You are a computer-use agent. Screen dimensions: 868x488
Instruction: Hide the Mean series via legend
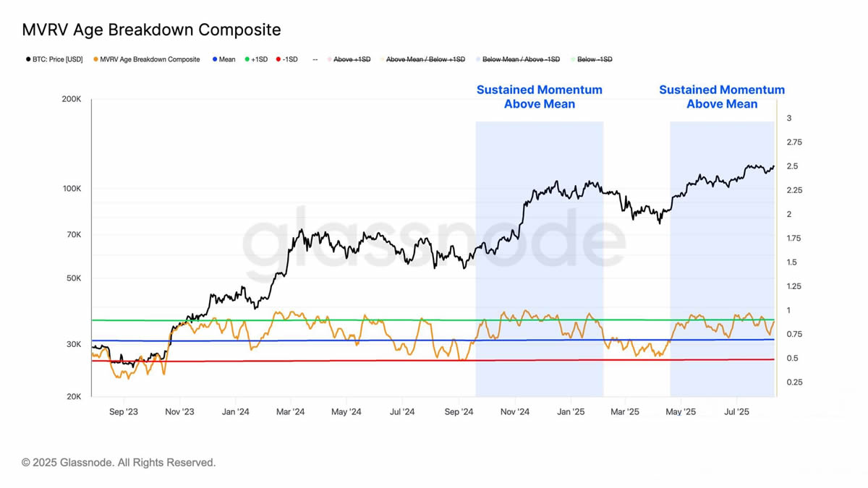click(x=227, y=59)
